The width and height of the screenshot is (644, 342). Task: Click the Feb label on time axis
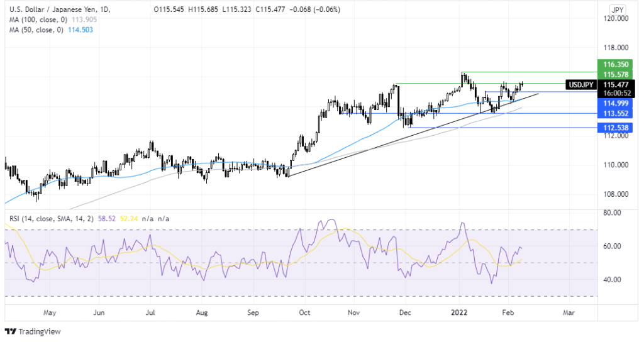[x=508, y=312]
